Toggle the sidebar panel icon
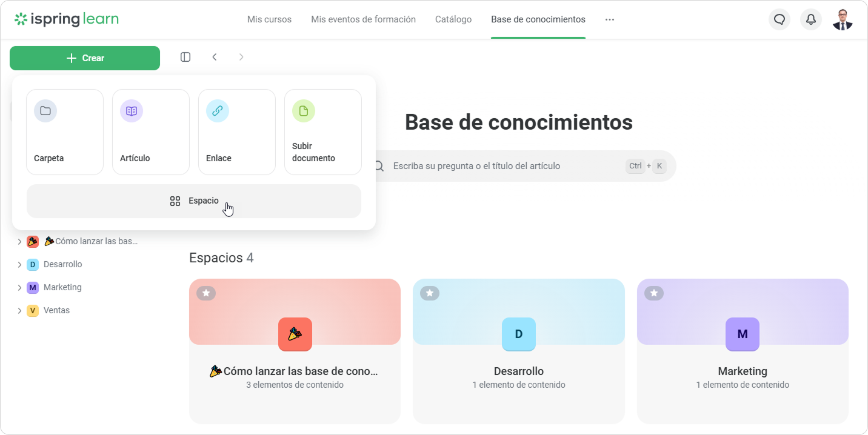 [x=185, y=57]
